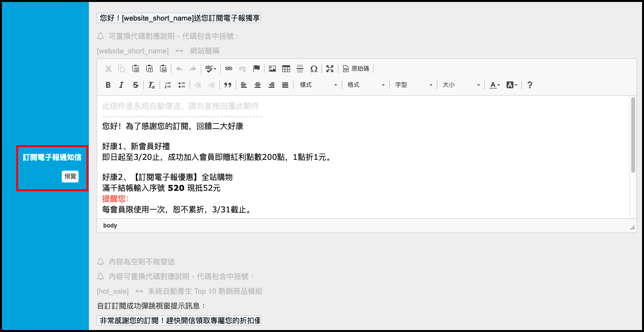Image resolution: width=644 pixels, height=332 pixels.
Task: Open the 格式 paragraph format dropdown
Action: (x=366, y=85)
